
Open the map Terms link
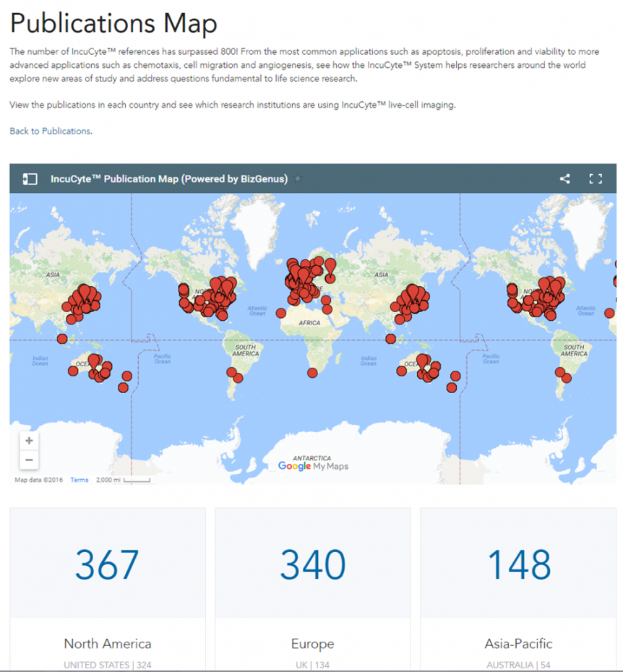point(80,480)
